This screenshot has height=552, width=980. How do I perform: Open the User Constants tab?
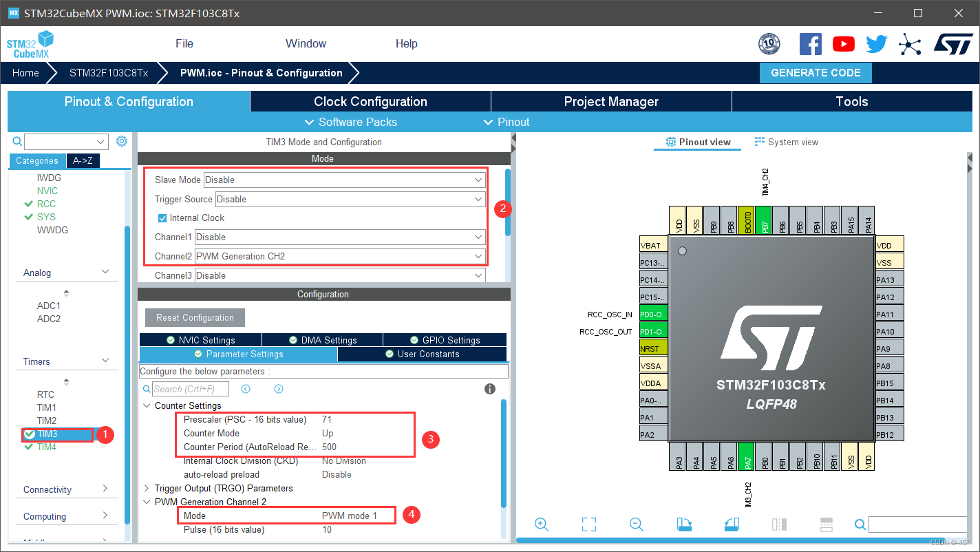point(422,354)
